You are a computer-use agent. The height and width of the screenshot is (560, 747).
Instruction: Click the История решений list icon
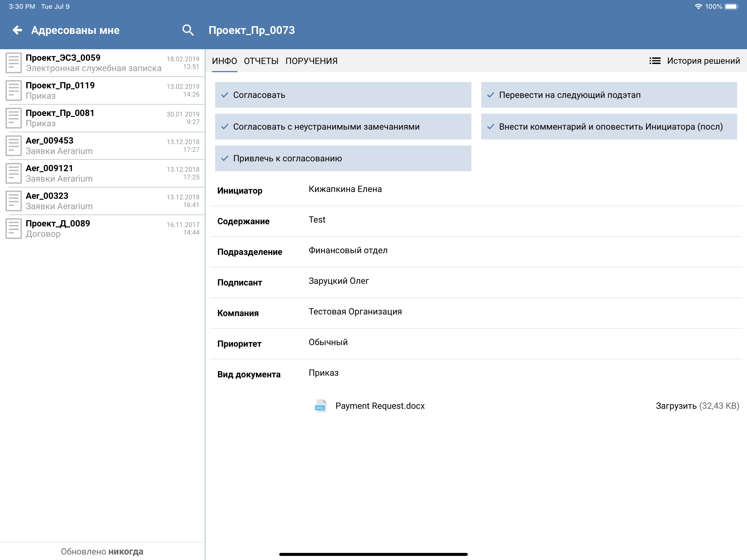pos(655,61)
